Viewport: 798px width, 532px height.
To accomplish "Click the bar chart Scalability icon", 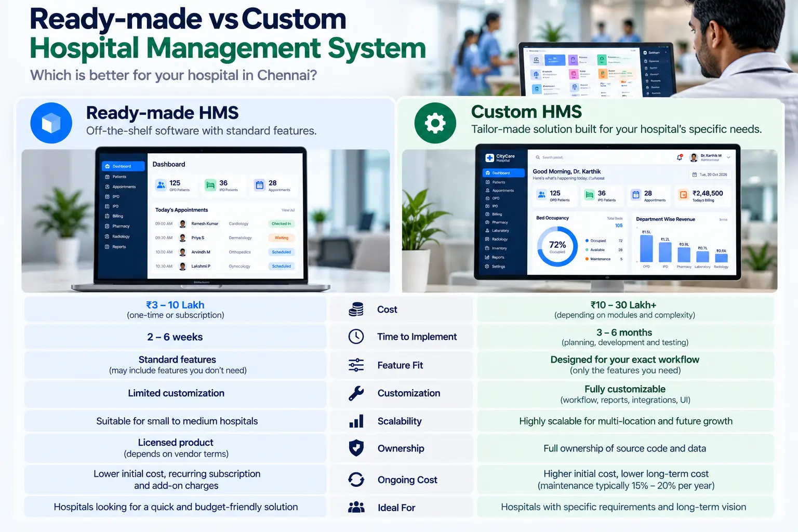I will pos(356,421).
